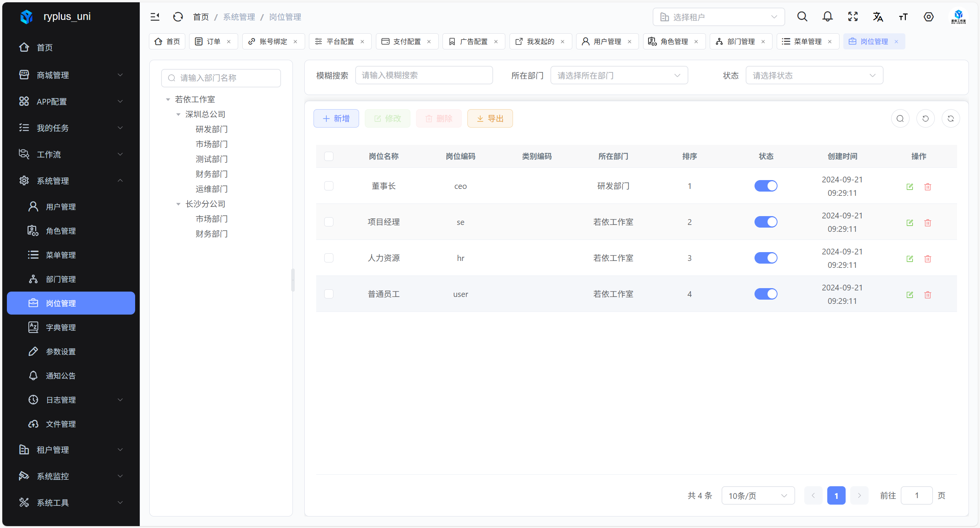Click the sidebar collapse icon in header
980x528 pixels.
click(155, 17)
